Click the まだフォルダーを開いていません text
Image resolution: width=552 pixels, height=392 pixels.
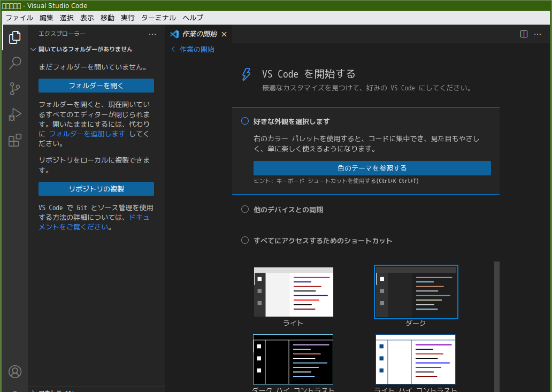coord(94,67)
